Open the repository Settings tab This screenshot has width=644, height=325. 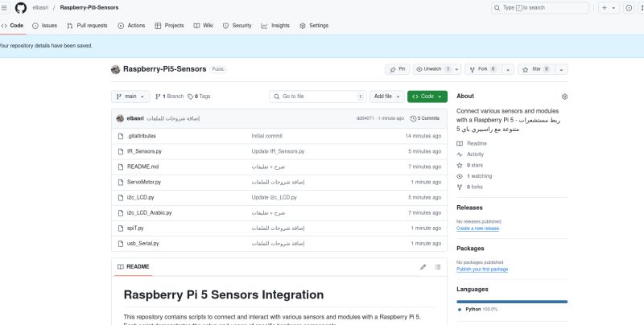314,26
